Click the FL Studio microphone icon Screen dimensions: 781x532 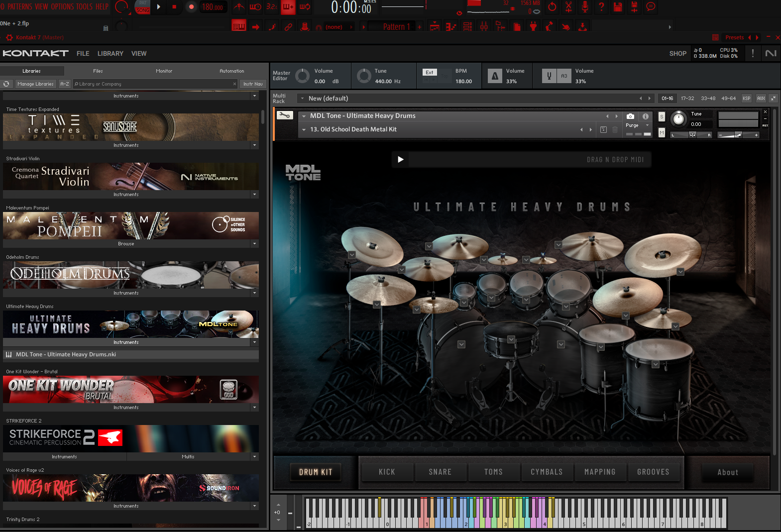[585, 7]
